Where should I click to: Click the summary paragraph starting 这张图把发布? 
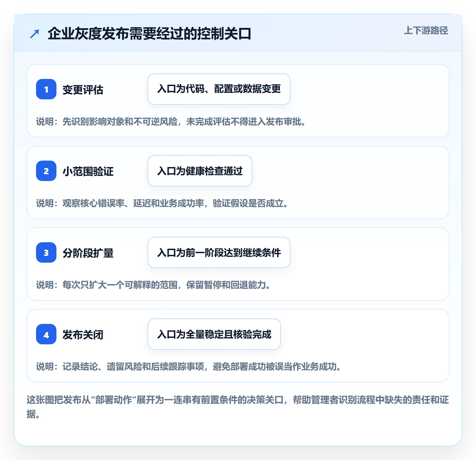point(238,407)
